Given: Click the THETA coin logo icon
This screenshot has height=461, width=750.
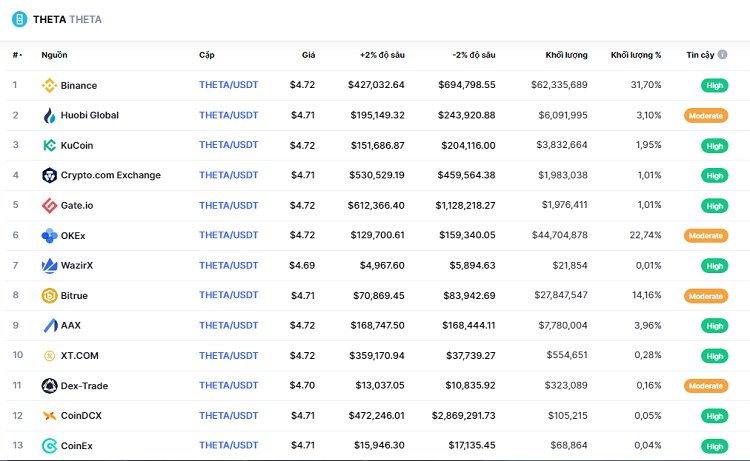Looking at the screenshot, I should pyautogui.click(x=19, y=19).
